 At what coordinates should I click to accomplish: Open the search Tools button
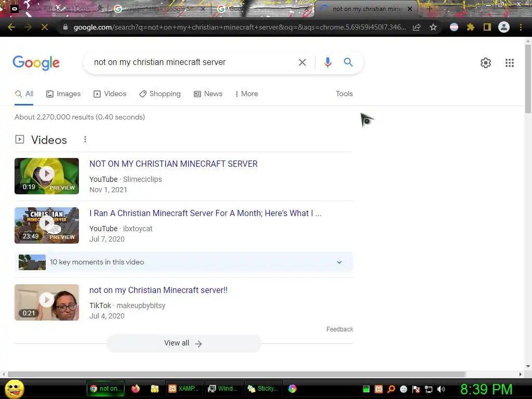point(344,94)
